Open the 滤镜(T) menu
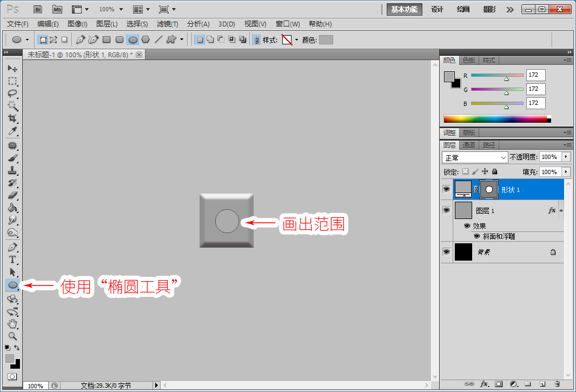The width and height of the screenshot is (576, 392). 168,24
